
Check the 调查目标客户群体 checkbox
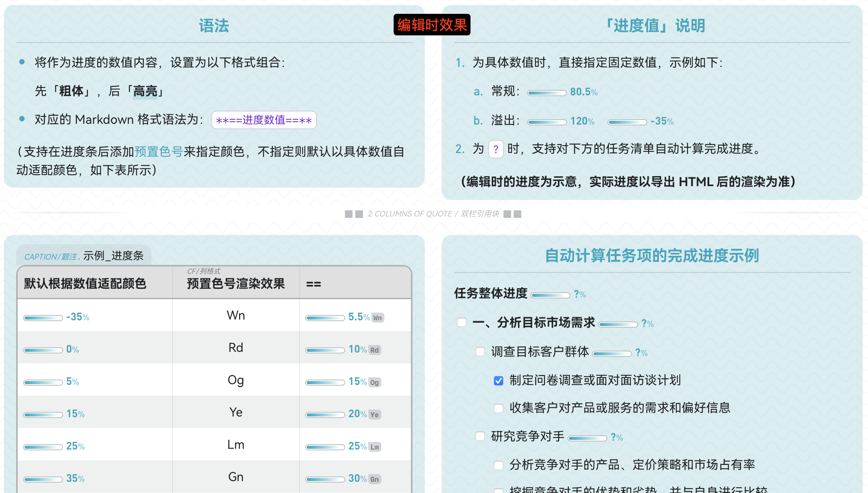pyautogui.click(x=480, y=352)
